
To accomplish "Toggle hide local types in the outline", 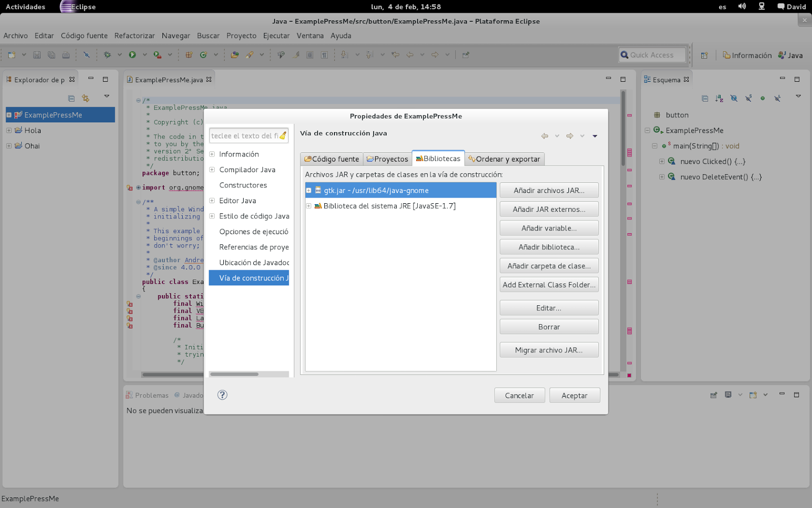I will pyautogui.click(x=776, y=98).
